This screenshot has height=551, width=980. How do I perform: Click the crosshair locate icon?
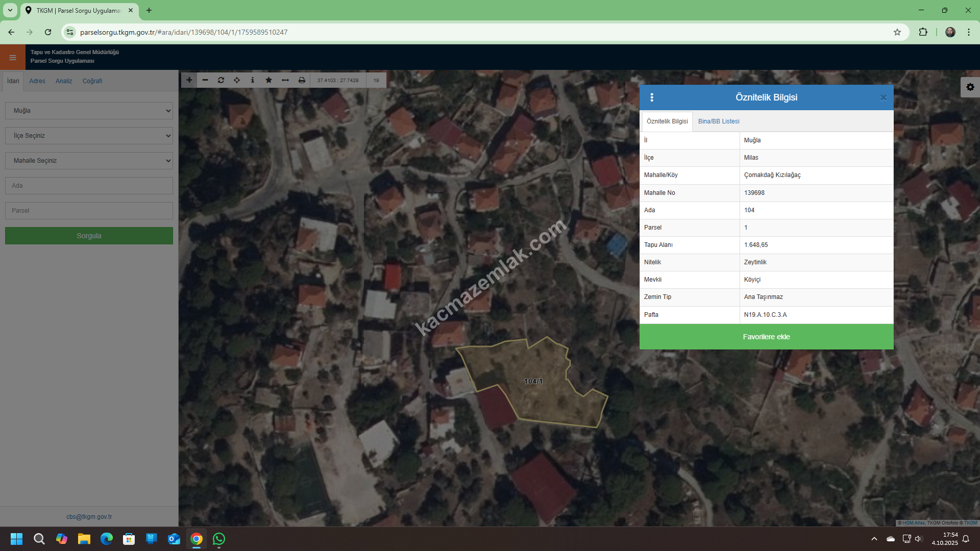pos(237,80)
